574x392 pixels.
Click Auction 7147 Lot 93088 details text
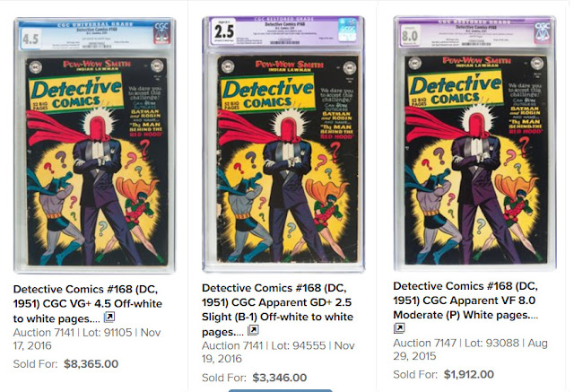point(470,350)
